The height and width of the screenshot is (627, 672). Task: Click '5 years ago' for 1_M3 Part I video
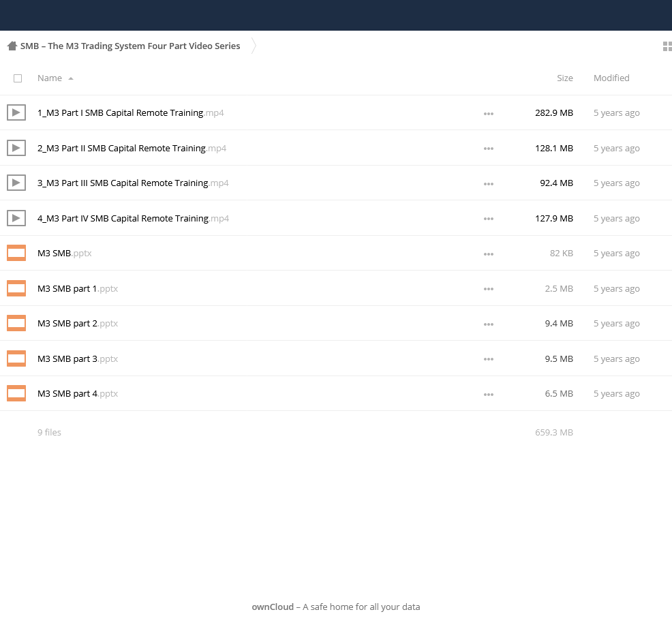point(616,112)
